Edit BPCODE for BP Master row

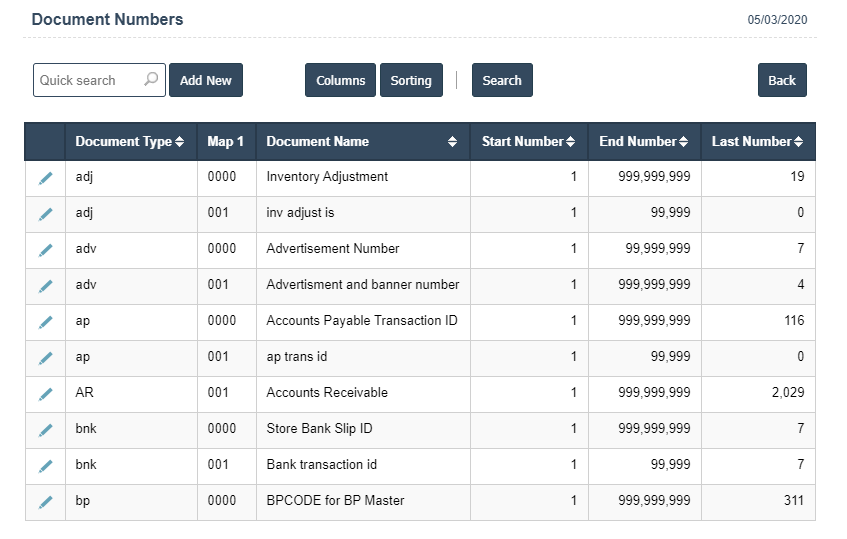coord(45,502)
